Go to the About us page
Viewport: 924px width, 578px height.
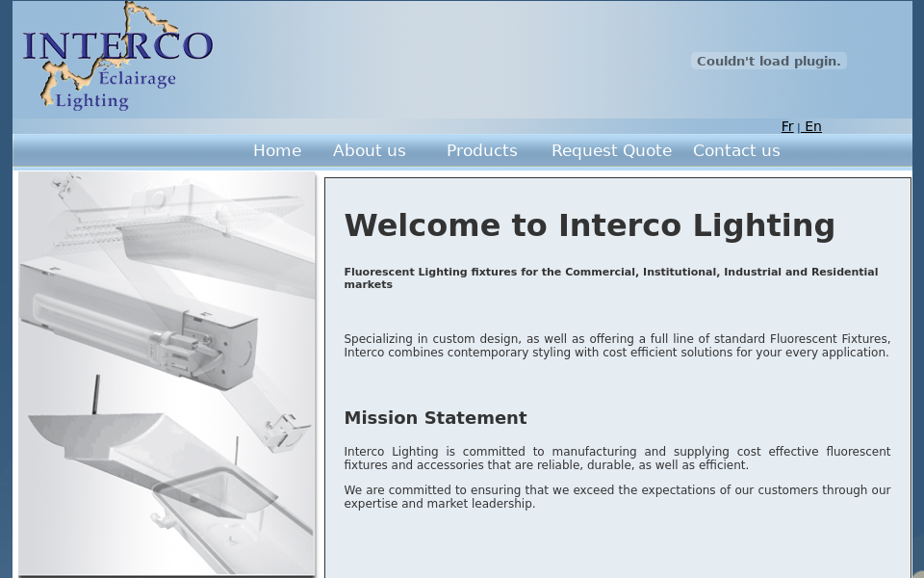[x=369, y=150]
